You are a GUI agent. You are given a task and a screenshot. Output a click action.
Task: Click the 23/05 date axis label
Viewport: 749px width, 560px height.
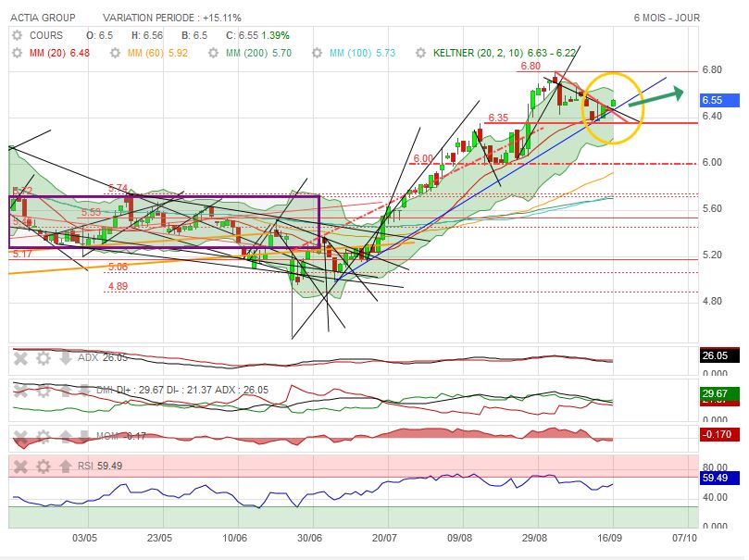159,538
